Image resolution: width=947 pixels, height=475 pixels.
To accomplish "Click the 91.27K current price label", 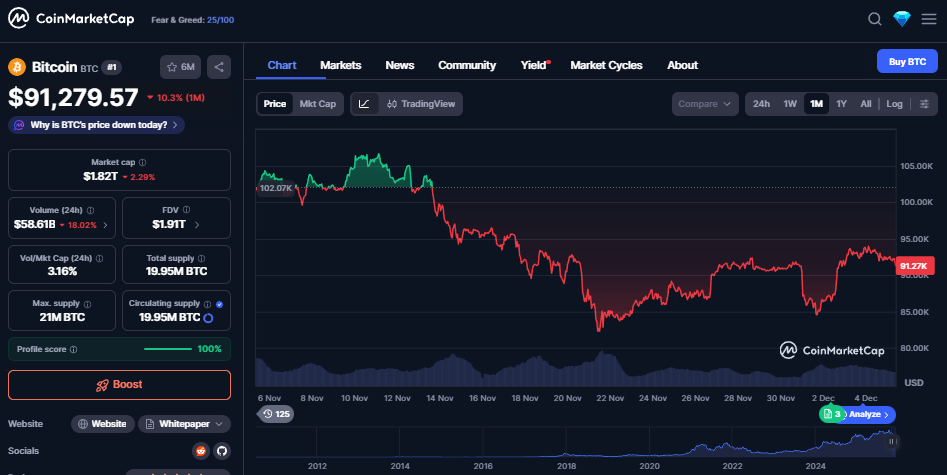I will (x=914, y=266).
